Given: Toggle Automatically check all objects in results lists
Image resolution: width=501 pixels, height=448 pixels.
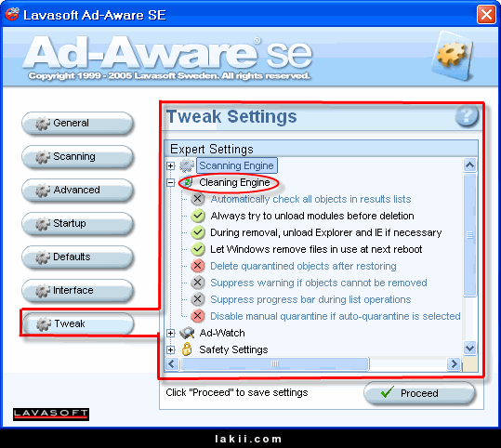Looking at the screenshot, I should click(x=198, y=199).
